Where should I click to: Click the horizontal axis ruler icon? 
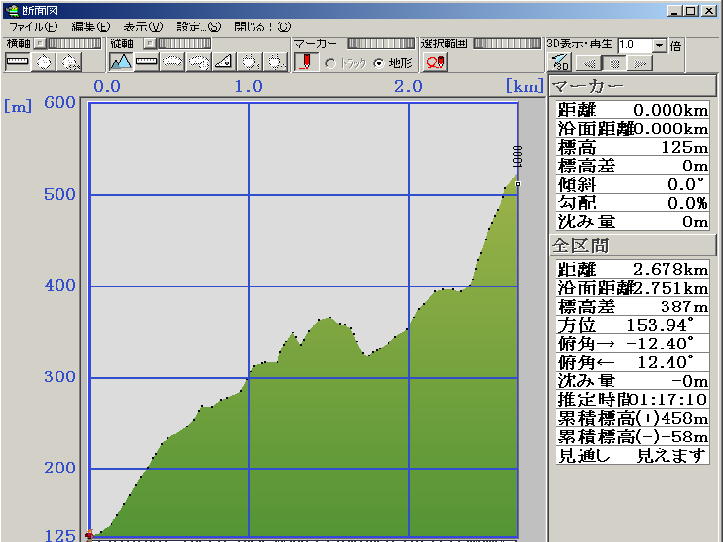17,62
